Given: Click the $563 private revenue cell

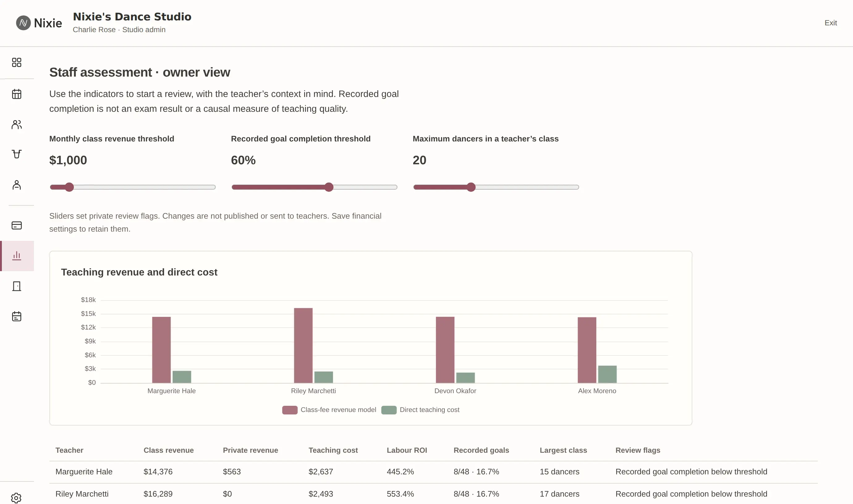Looking at the screenshot, I should point(232,472).
